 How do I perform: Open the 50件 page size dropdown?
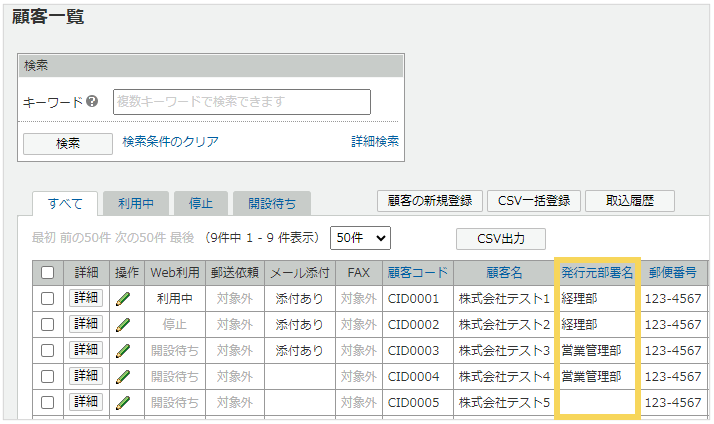360,238
